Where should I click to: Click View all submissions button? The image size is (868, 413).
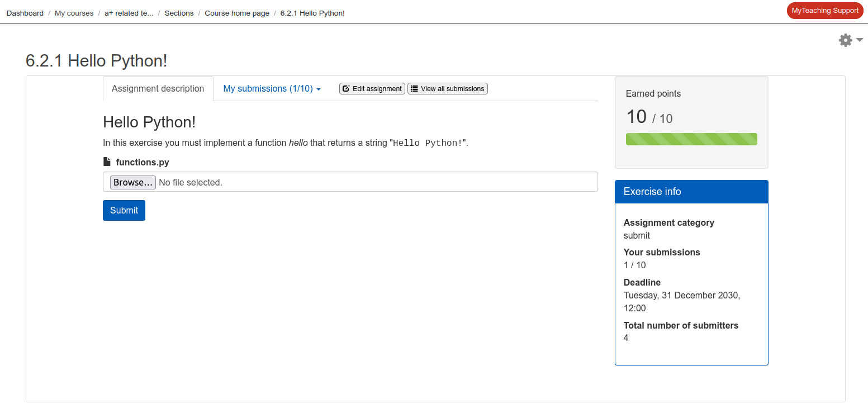448,88
